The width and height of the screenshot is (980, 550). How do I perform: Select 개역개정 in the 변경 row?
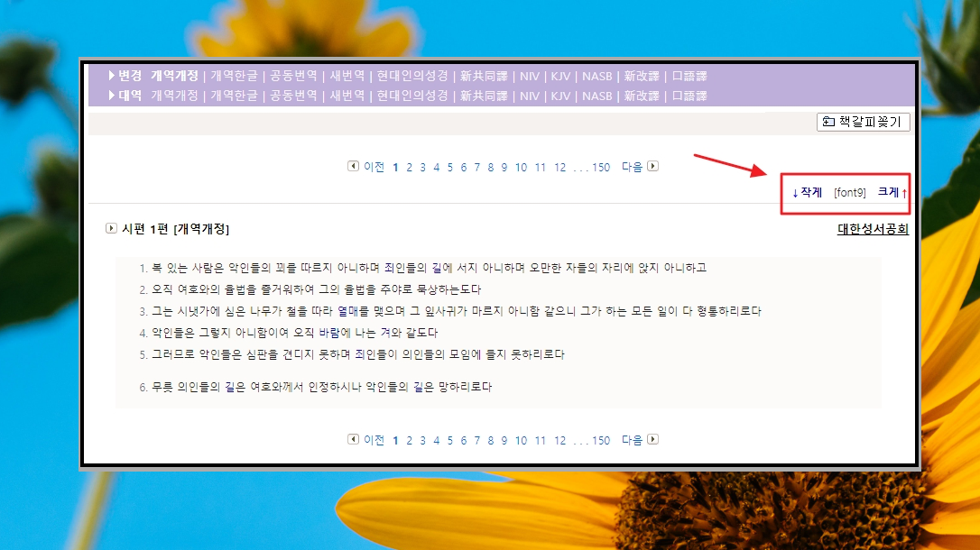click(x=174, y=76)
